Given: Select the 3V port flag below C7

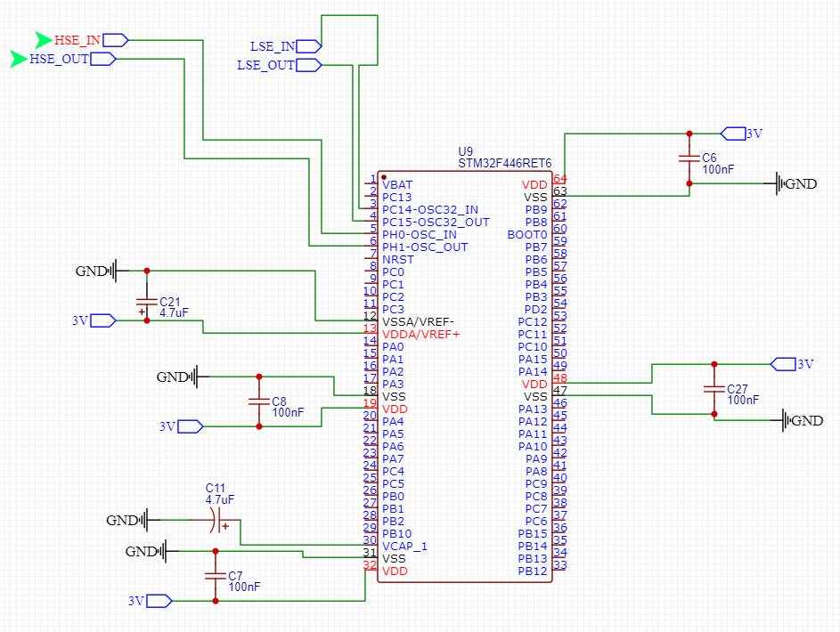Looking at the screenshot, I should click(x=159, y=601).
